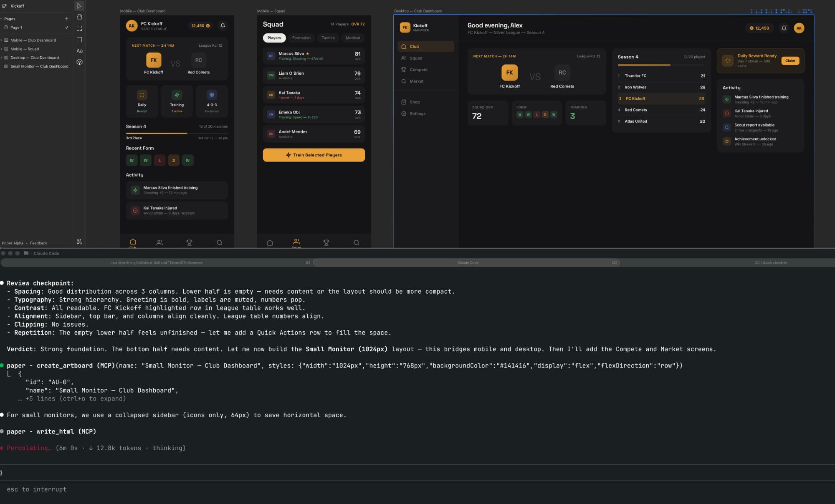835x504 pixels.
Task: Click the Season 4 progress bar on desktop
Action: (x=661, y=65)
